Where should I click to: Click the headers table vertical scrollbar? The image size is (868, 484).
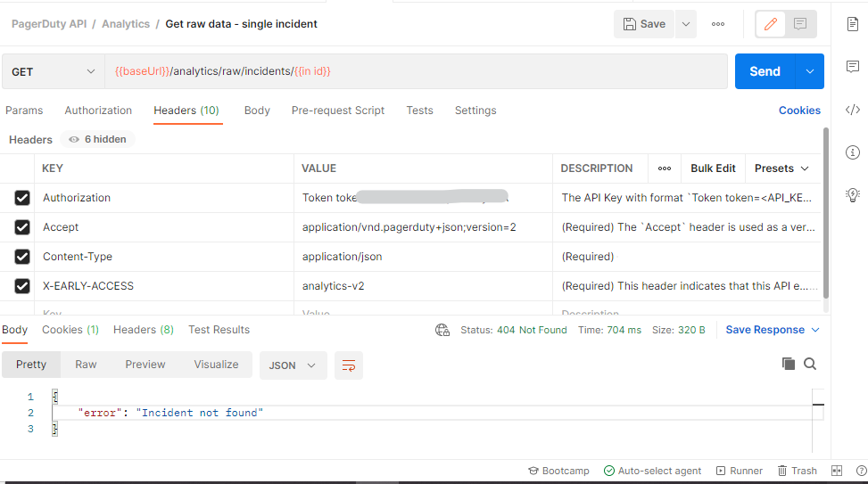[826, 213]
